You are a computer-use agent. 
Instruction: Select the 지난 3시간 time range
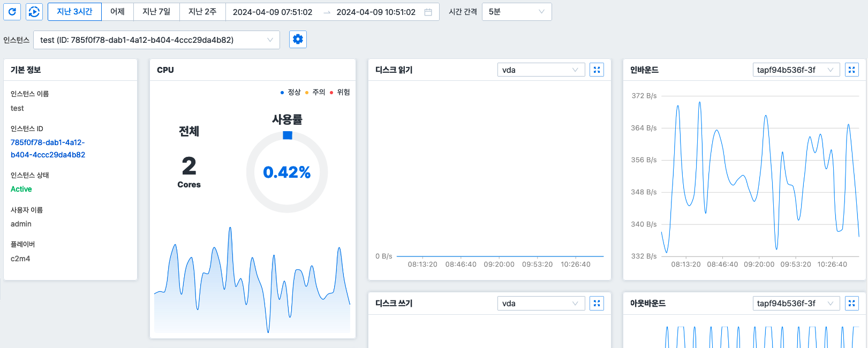click(74, 12)
